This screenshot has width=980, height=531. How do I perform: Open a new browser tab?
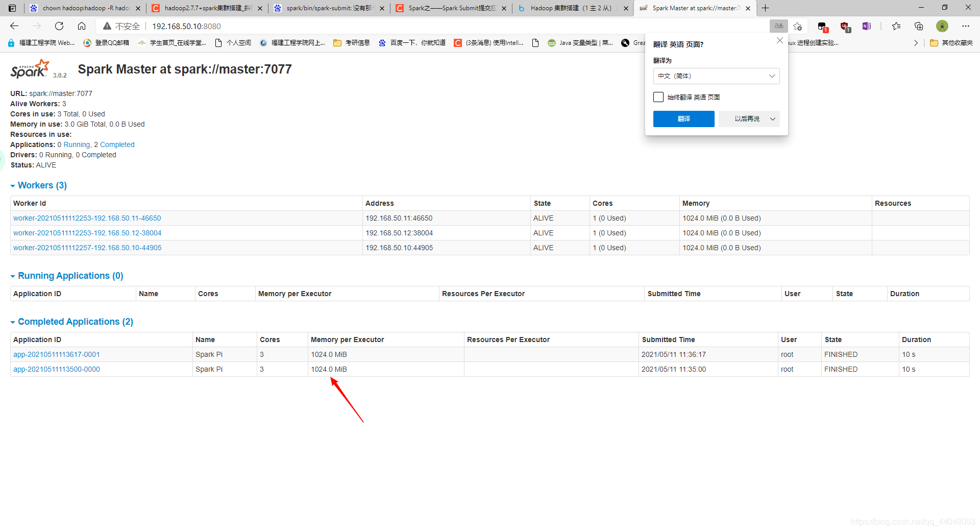point(766,8)
